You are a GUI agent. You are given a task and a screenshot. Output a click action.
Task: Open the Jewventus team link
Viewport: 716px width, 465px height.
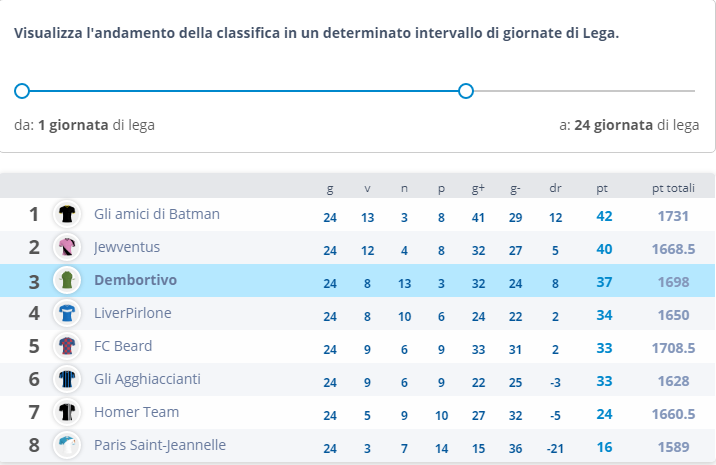[x=127, y=247]
